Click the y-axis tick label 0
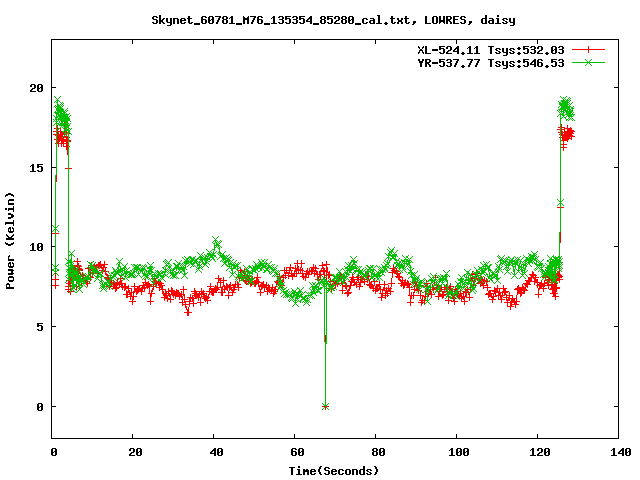This screenshot has height=480, width=640. coord(40,407)
